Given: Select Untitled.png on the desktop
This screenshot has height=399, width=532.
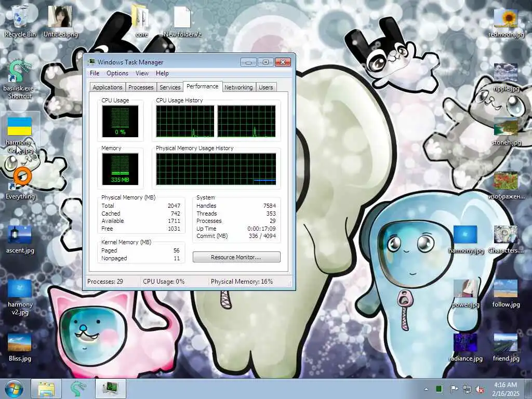Looking at the screenshot, I should click(x=60, y=21).
